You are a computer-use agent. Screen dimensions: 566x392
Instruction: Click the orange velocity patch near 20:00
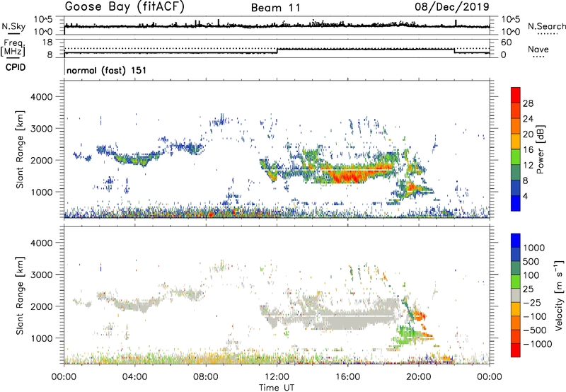(420, 316)
